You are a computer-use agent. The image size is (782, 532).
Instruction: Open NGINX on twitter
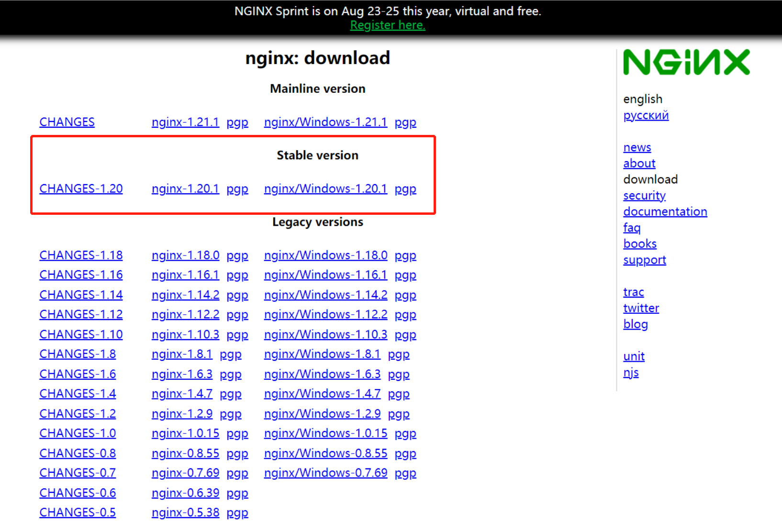(x=641, y=308)
